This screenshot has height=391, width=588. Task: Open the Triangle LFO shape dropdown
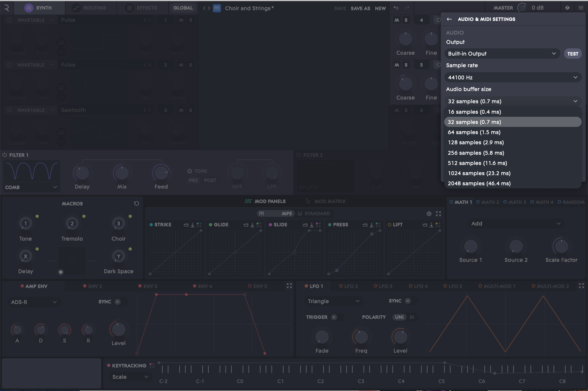(x=333, y=301)
